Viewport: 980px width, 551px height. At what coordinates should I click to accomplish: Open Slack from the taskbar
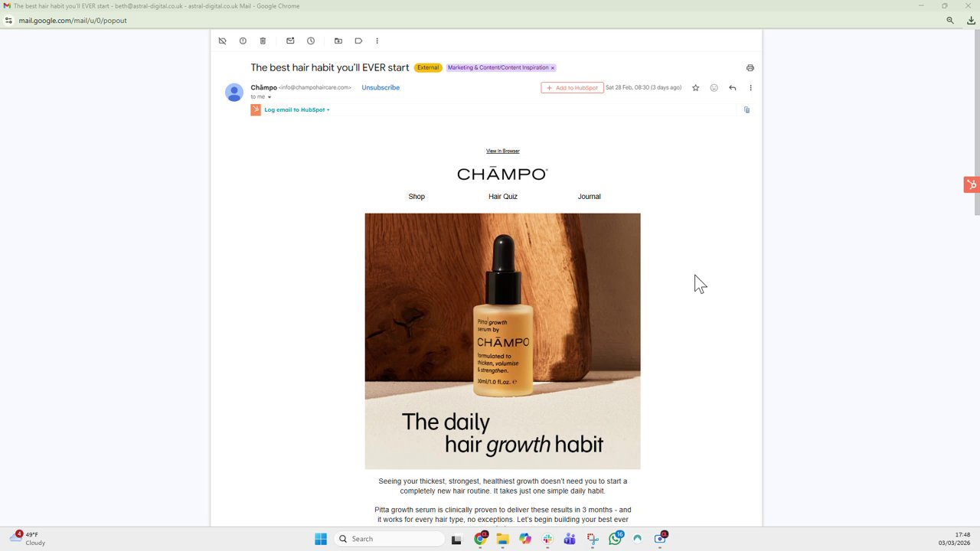coord(547,539)
